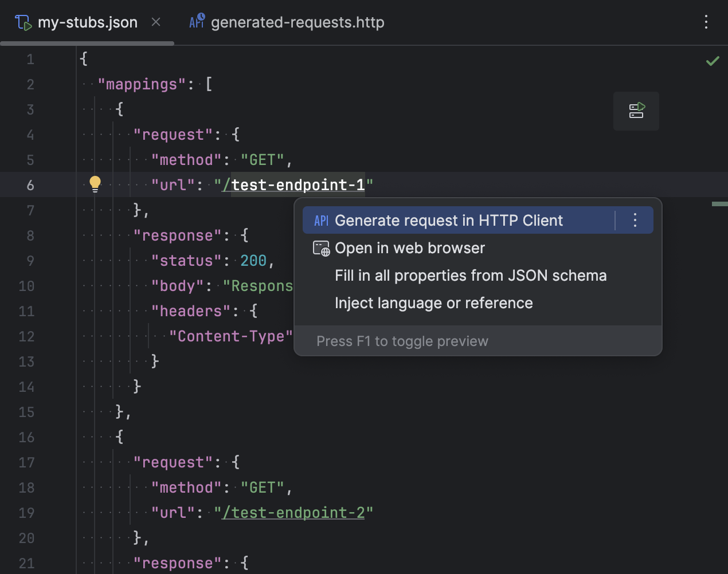
Task: Click the browser icon beside Open in web browser
Action: (321, 248)
